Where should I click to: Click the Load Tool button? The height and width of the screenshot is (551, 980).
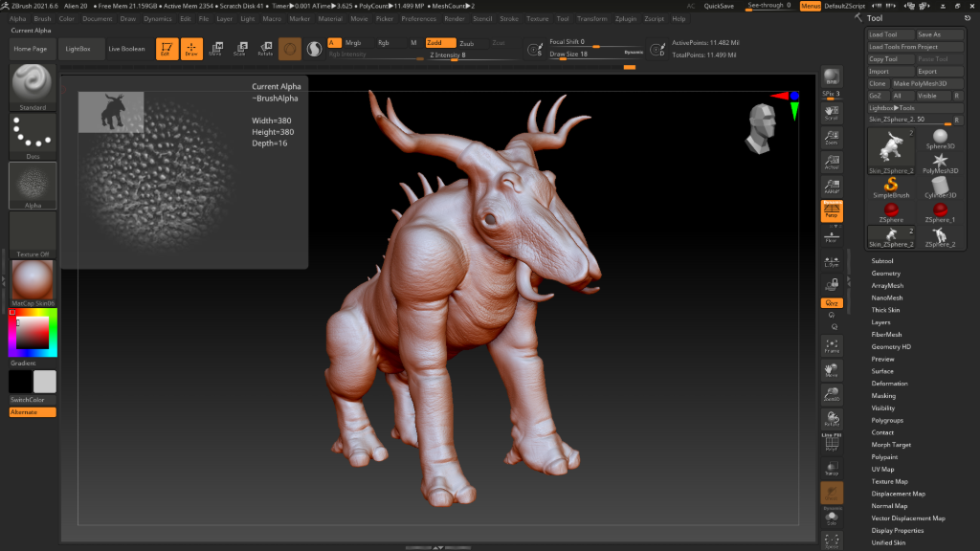coord(891,34)
